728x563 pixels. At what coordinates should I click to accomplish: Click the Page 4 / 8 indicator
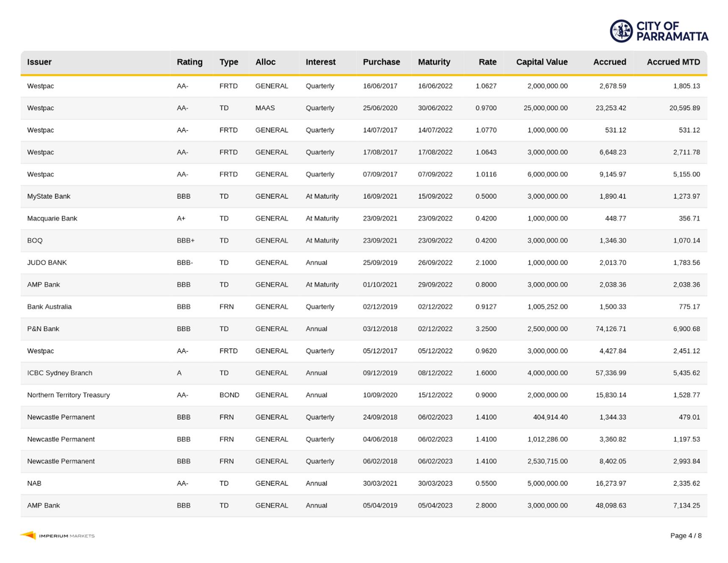coord(686,535)
